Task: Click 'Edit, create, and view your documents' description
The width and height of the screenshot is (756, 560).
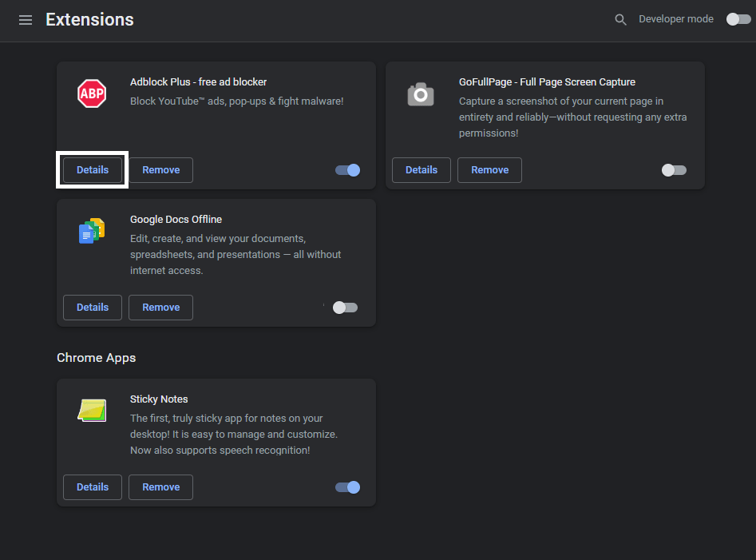Action: click(x=236, y=255)
